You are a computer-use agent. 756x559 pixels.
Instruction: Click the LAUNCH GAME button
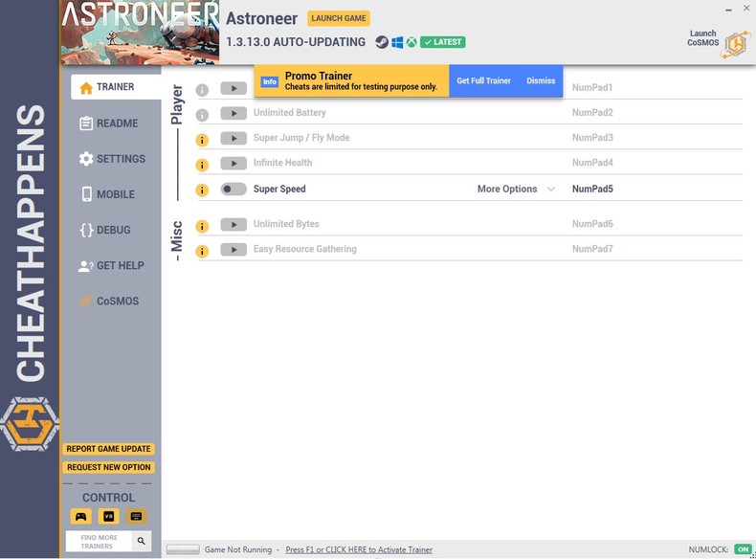tap(339, 18)
